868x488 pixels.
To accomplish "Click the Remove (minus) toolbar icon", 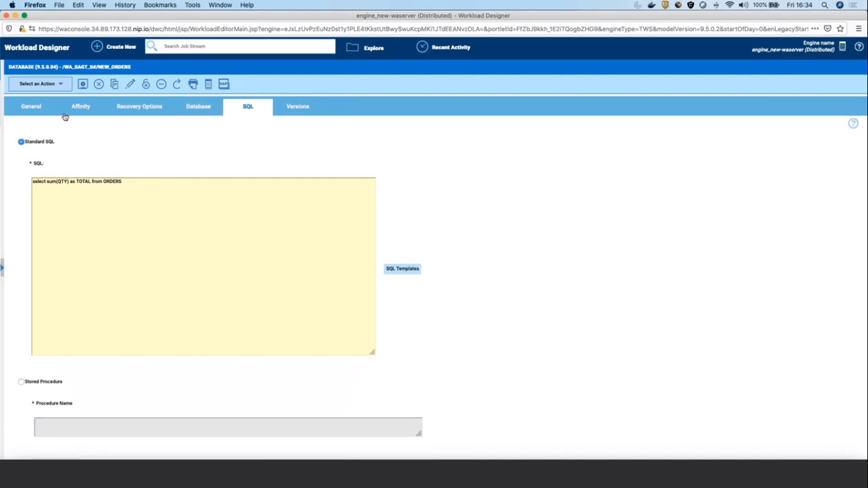I will tap(161, 83).
